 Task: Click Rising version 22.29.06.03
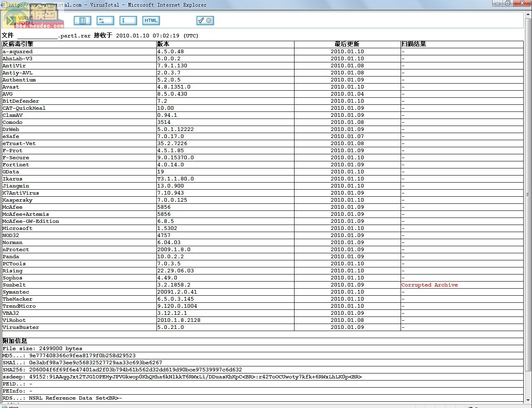click(176, 271)
